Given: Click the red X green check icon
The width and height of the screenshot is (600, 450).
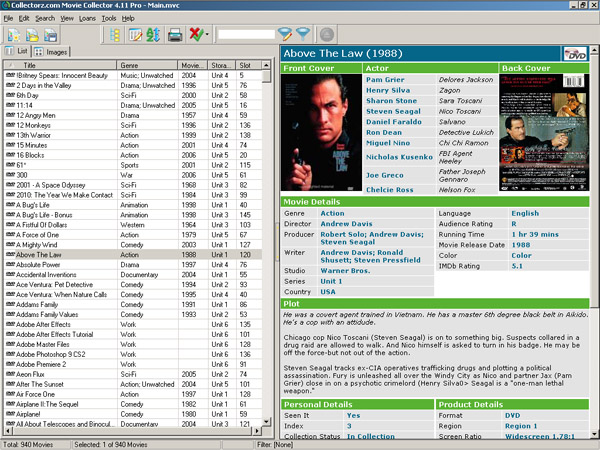Looking at the screenshot, I should [x=196, y=34].
